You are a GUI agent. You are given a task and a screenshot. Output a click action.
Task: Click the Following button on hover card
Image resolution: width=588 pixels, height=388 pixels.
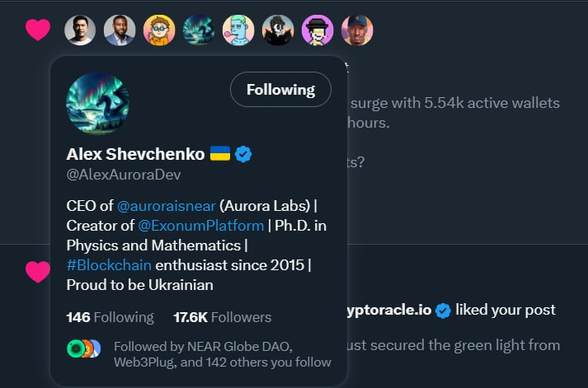tap(280, 90)
